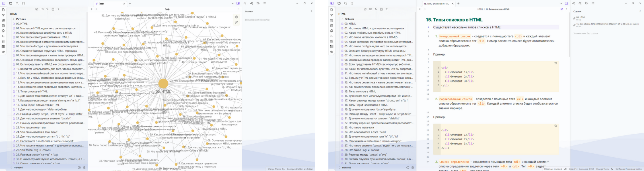Image resolution: width=644 pixels, height=171 pixels.
Task: Open bookmarks panel in left window
Action: coord(24,3)
